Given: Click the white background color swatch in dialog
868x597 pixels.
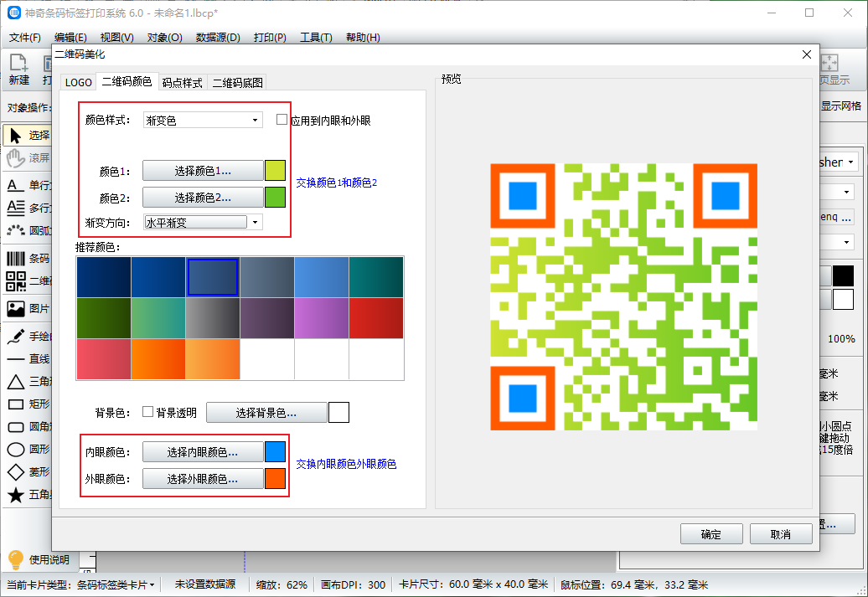Looking at the screenshot, I should (x=338, y=413).
